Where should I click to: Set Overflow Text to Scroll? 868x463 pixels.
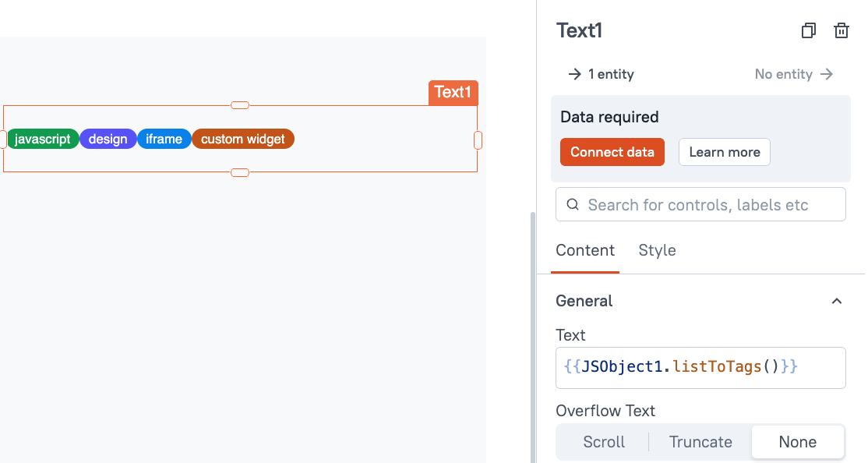tap(604, 441)
